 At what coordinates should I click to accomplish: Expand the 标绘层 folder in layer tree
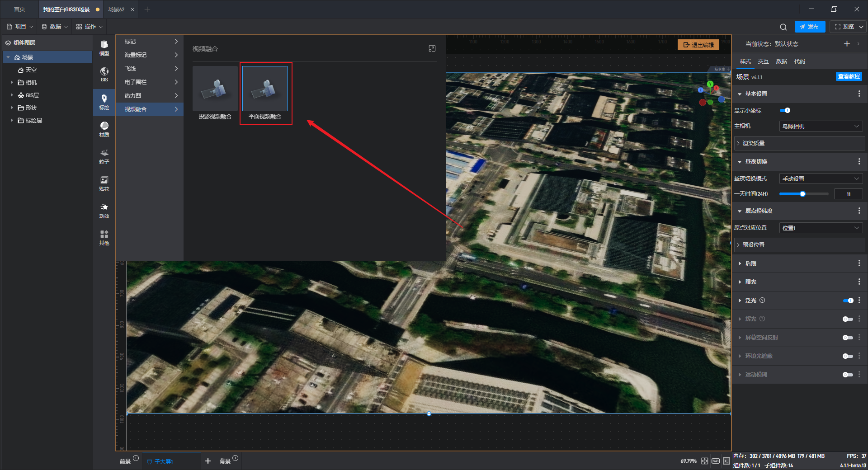[12, 120]
